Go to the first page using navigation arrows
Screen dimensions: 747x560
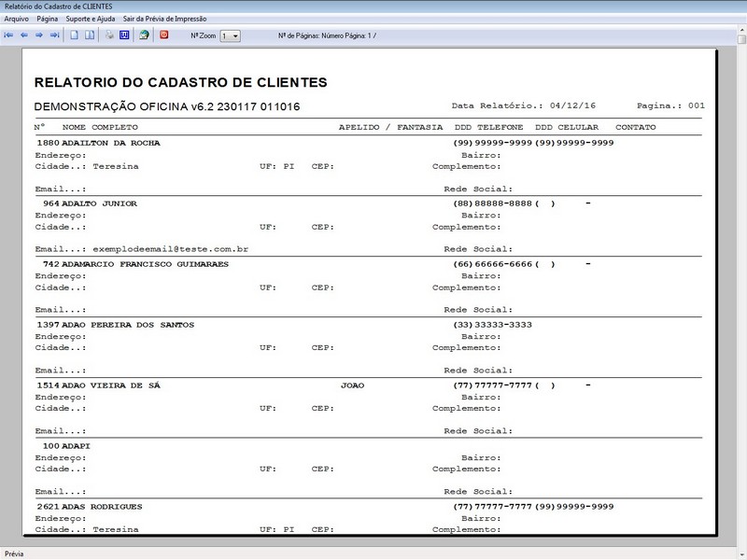coord(9,35)
